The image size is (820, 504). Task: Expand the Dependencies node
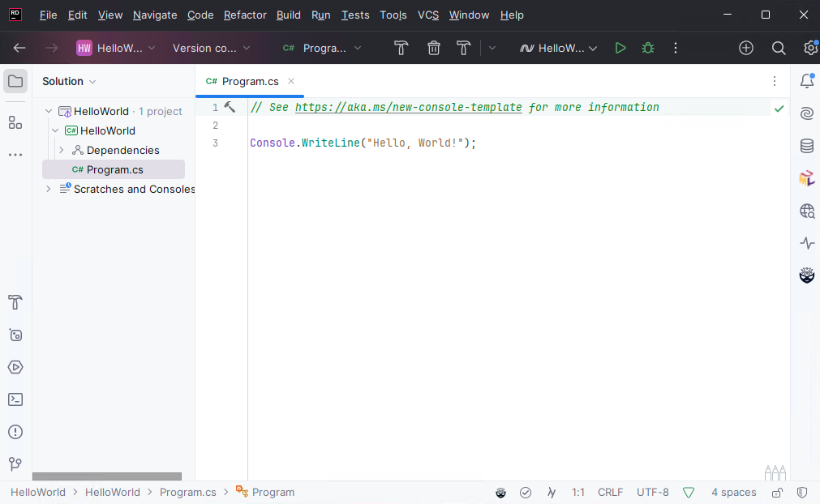click(x=62, y=150)
